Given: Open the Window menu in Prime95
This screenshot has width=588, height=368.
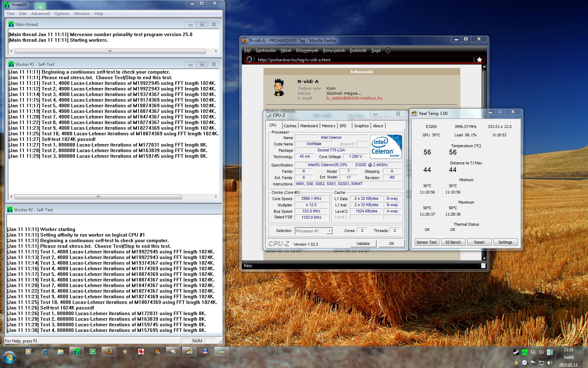Looking at the screenshot, I should pyautogui.click(x=82, y=14).
